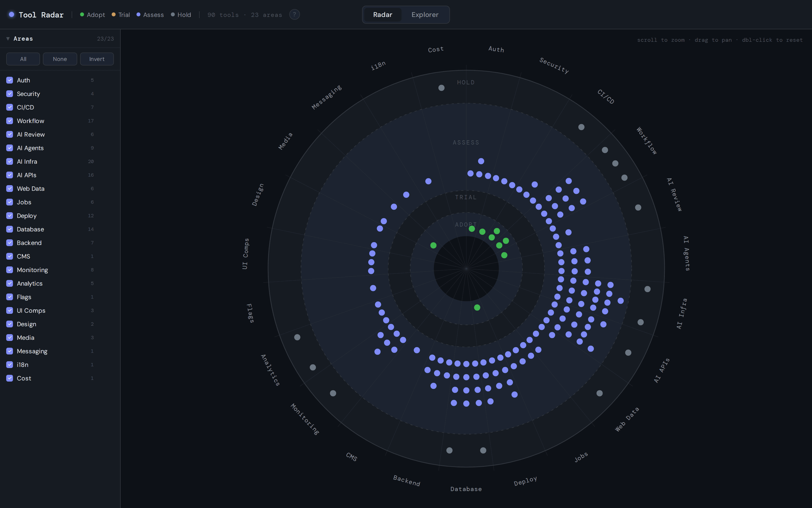Switch to the Explorer tab
Screen dimensions: 812x508
pyautogui.click(x=425, y=15)
